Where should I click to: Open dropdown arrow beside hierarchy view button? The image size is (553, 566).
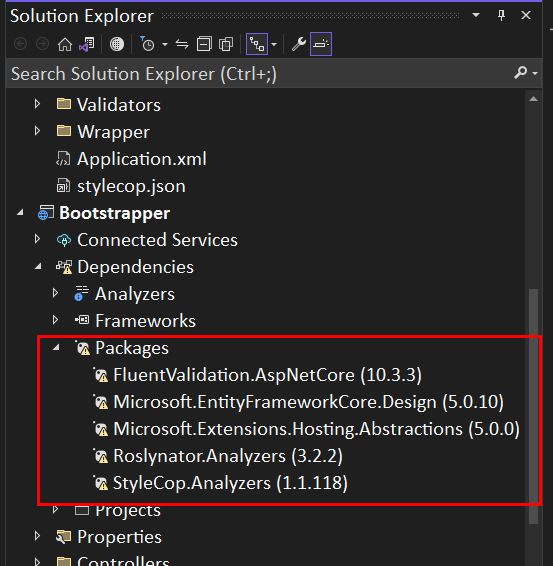pyautogui.click(x=274, y=45)
